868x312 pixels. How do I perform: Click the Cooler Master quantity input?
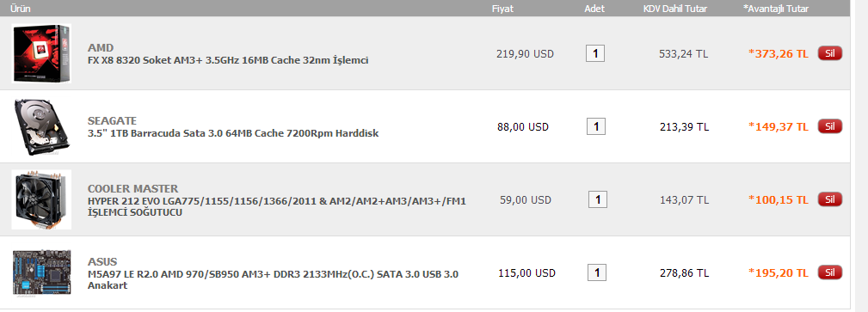click(597, 199)
